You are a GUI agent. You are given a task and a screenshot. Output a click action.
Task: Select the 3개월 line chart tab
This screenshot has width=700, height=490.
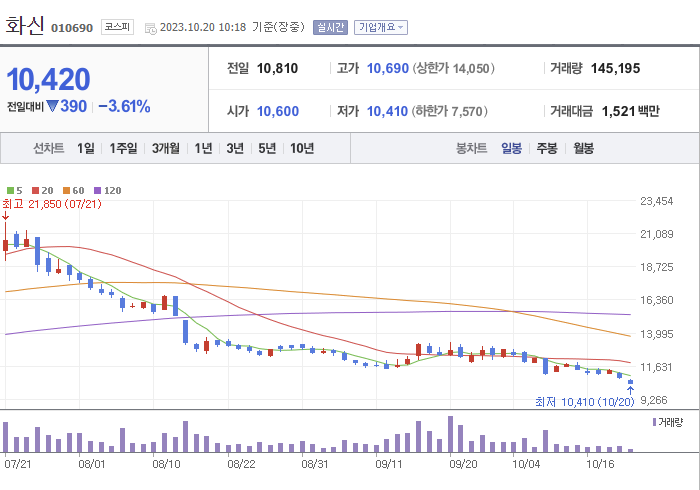pyautogui.click(x=166, y=148)
